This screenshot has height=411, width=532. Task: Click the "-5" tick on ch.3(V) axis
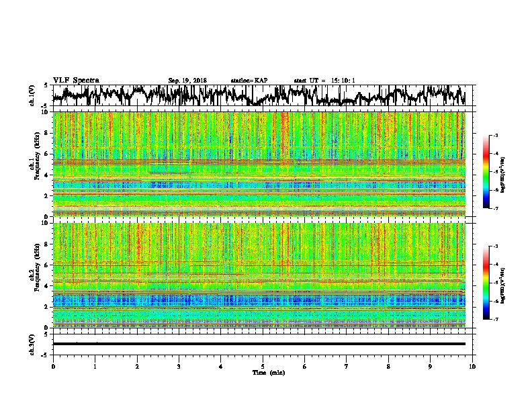44,355
